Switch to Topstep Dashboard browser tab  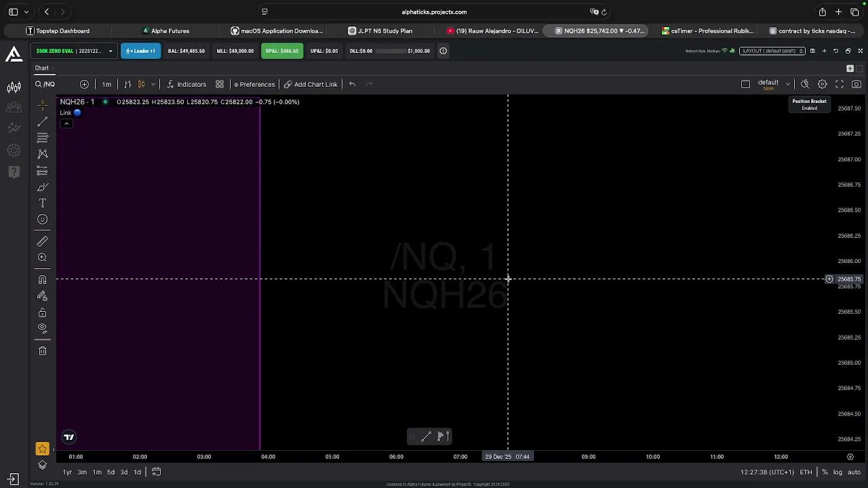point(58,30)
